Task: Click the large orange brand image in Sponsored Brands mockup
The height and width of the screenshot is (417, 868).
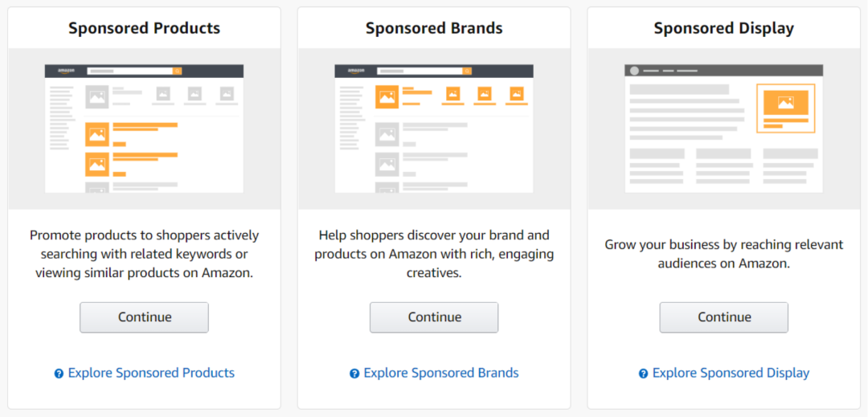Action: [387, 96]
